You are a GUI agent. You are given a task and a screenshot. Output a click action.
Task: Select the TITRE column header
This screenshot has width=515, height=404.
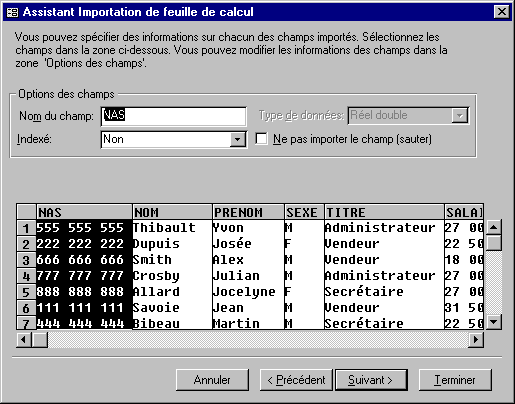(384, 212)
